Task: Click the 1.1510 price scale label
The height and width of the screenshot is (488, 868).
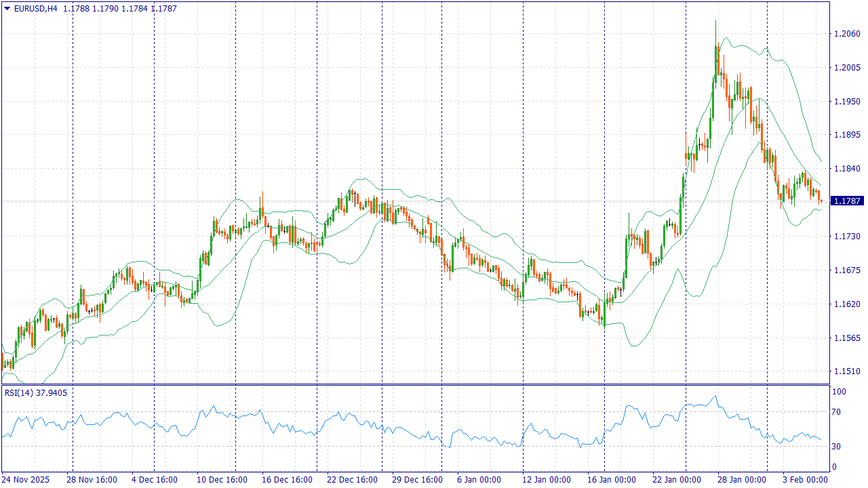Action: pyautogui.click(x=846, y=371)
